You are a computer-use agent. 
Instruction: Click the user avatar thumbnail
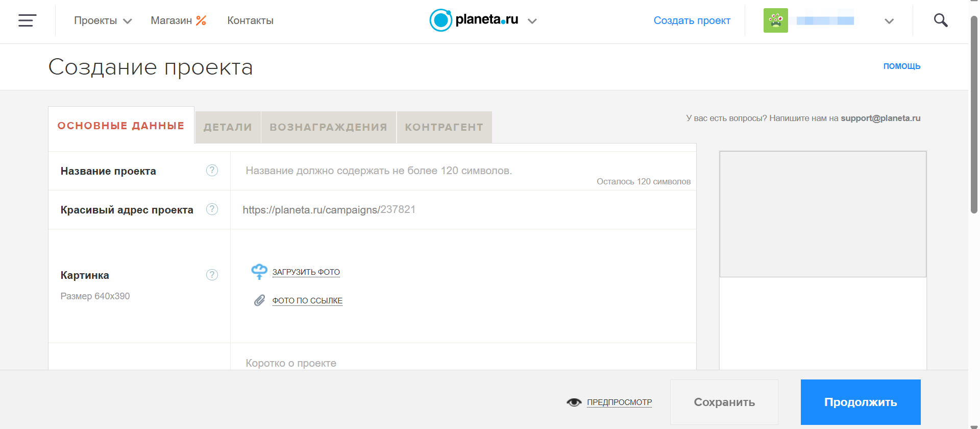pyautogui.click(x=775, y=20)
